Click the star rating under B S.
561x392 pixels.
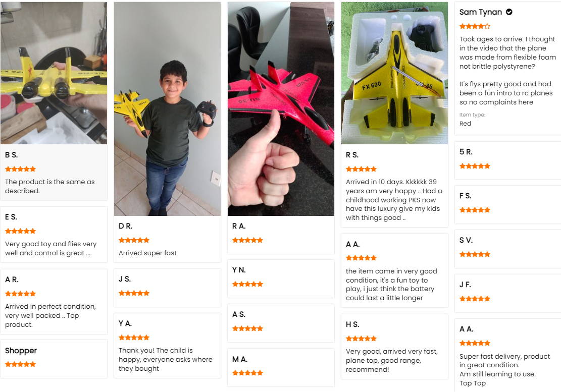pos(20,169)
